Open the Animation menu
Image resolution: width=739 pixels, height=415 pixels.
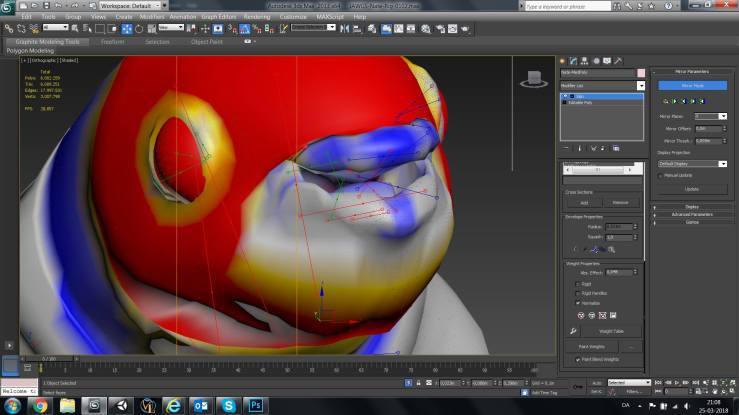click(182, 16)
